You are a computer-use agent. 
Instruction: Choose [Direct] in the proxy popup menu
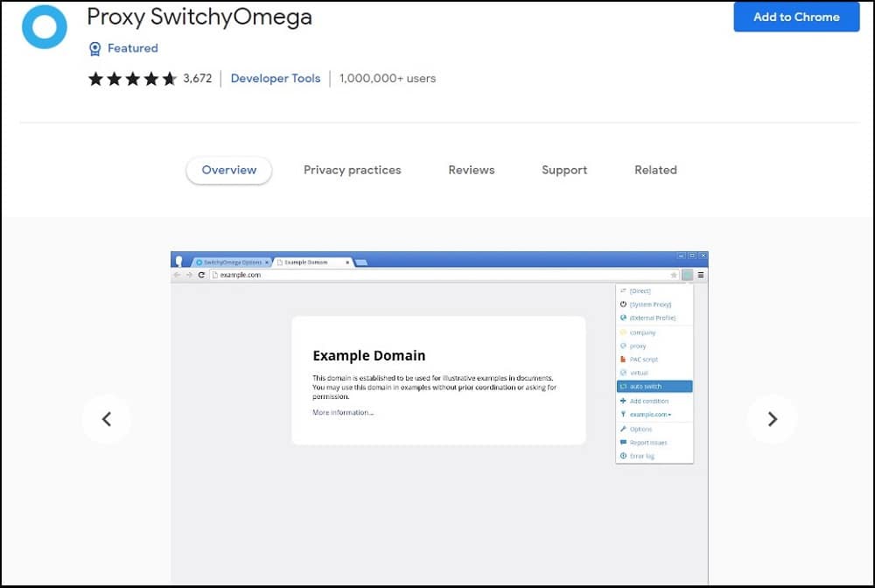[654, 291]
